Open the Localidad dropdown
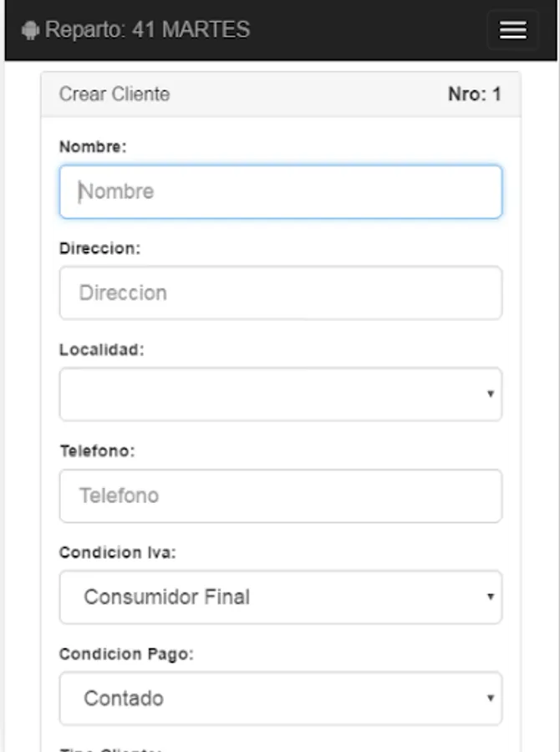The height and width of the screenshot is (752, 560). 280,394
